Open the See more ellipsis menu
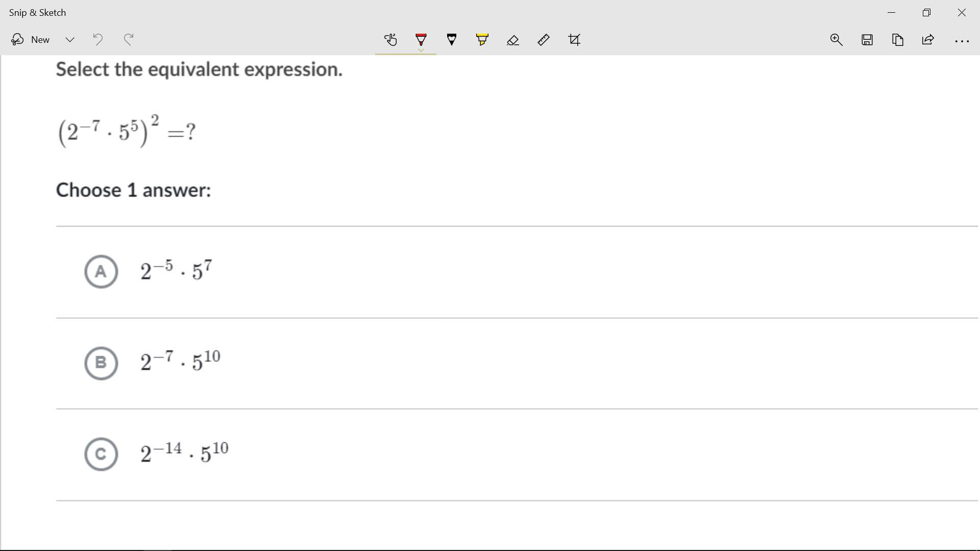Image resolution: width=980 pixels, height=551 pixels. pyautogui.click(x=962, y=40)
